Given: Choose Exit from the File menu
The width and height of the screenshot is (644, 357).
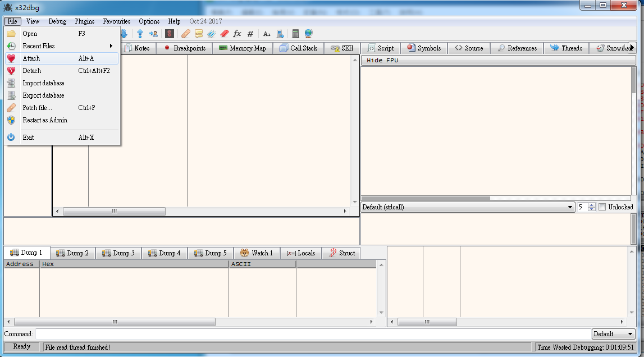Looking at the screenshot, I should 62,137.
